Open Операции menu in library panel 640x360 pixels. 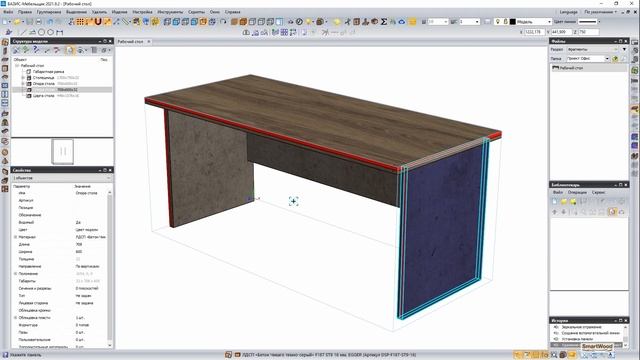point(577,192)
